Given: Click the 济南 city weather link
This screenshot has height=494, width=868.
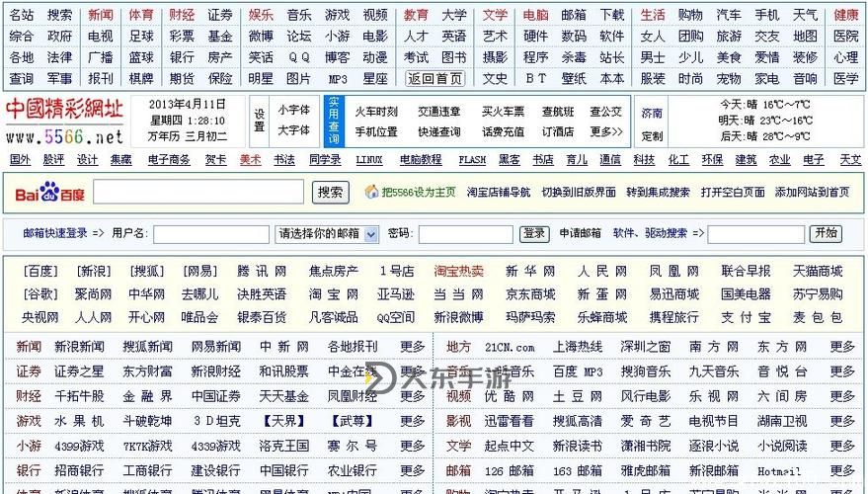Looking at the screenshot, I should point(652,113).
